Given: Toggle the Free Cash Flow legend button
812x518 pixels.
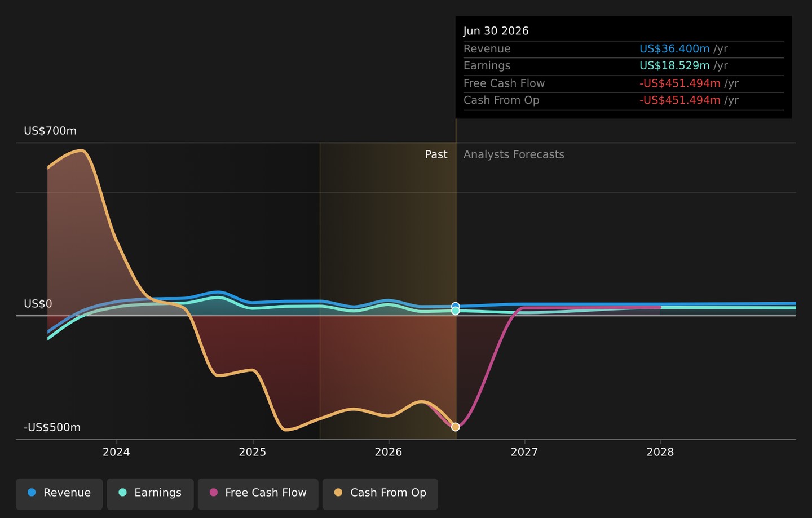Looking at the screenshot, I should 258,494.
